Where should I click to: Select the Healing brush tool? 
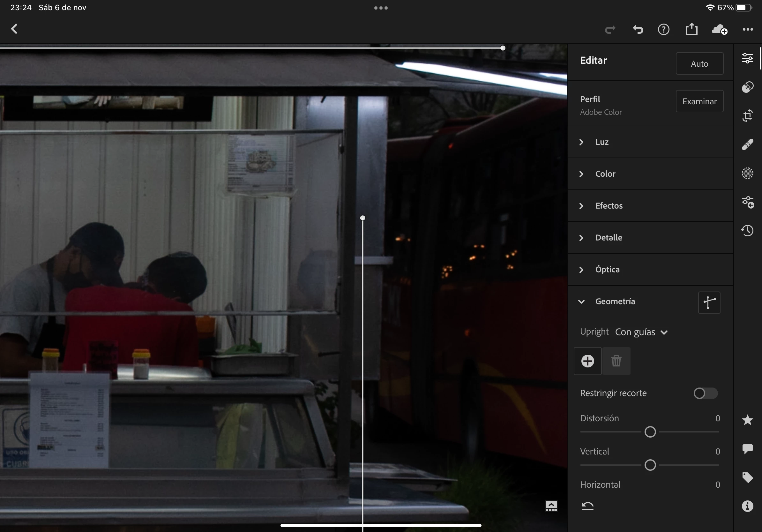point(747,144)
